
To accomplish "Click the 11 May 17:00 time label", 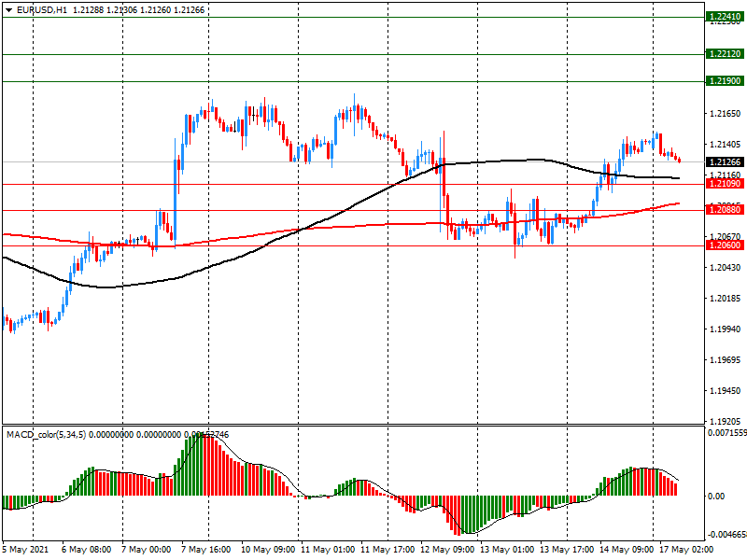I will [x=387, y=550].
